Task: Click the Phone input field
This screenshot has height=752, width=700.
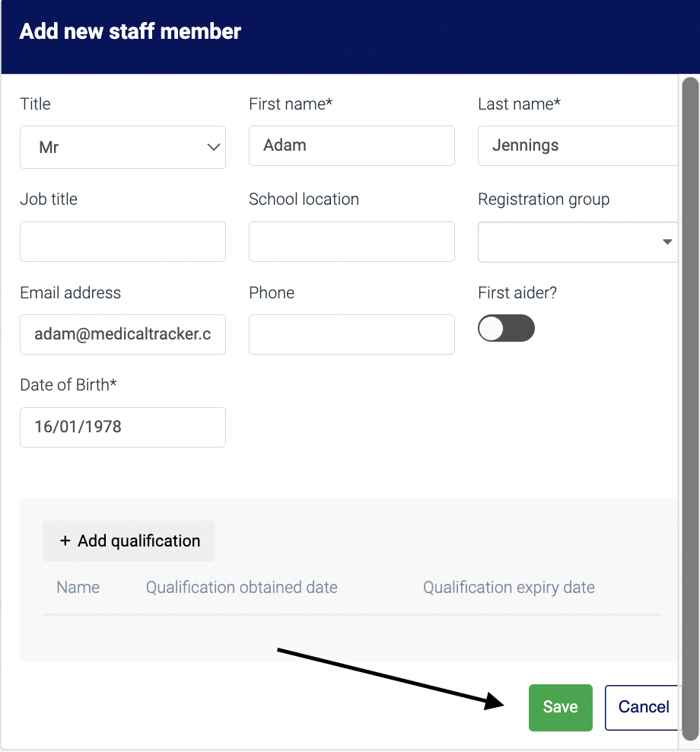Action: click(x=351, y=334)
